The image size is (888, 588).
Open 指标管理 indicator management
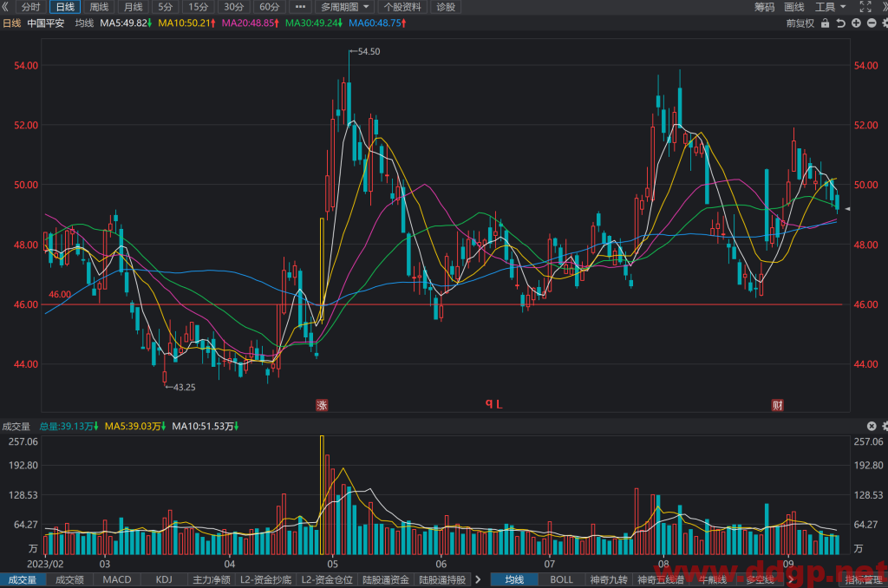tap(865, 579)
